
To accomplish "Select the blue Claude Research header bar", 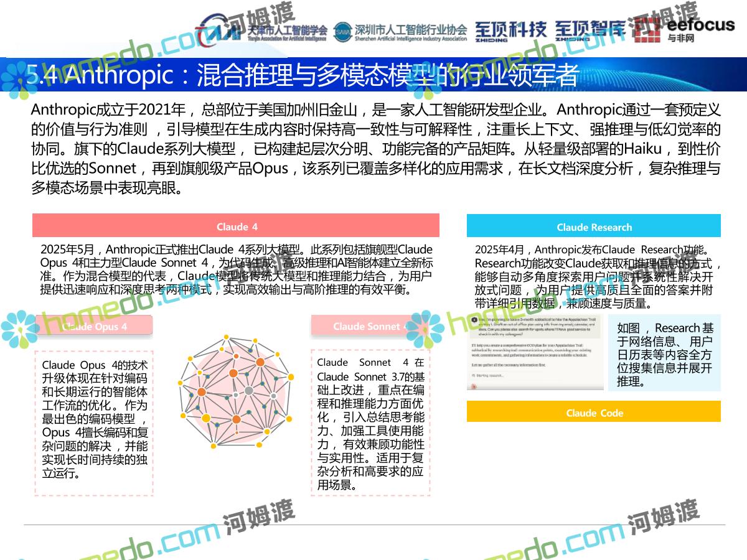I will (593, 226).
